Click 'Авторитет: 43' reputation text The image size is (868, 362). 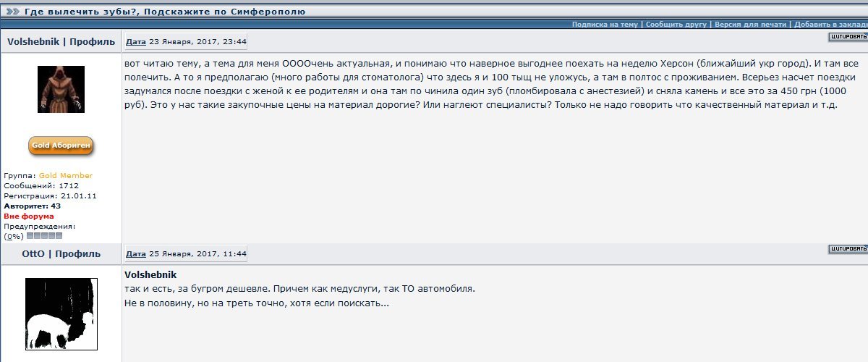coord(32,206)
